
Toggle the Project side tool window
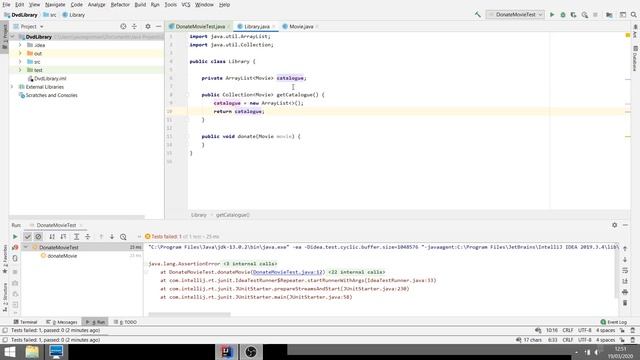click(5, 37)
